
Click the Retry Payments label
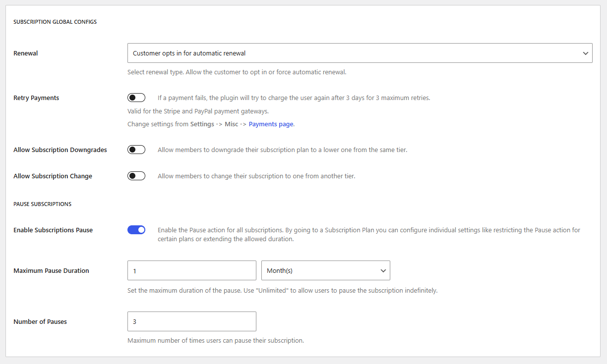click(x=36, y=98)
